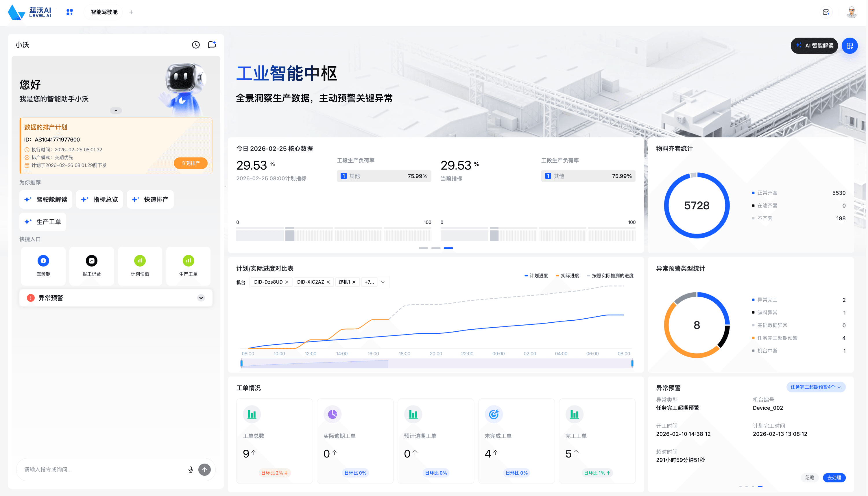Toggle 不齐套 legend item
868x496 pixels.
pos(762,218)
